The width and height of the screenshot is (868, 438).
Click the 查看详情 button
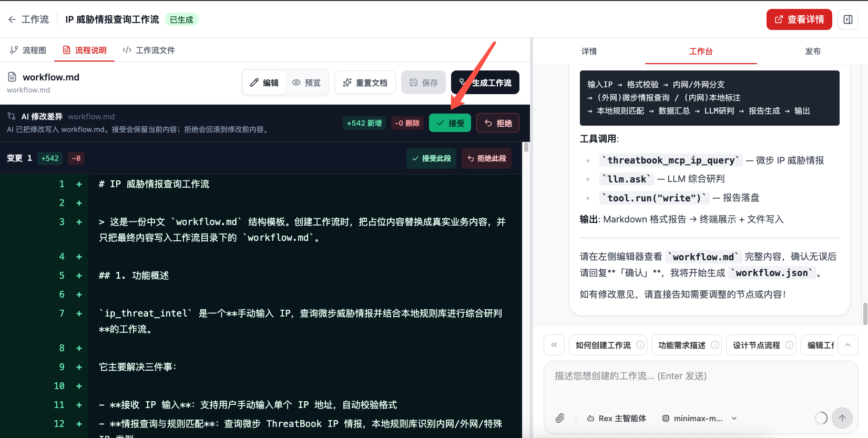(x=799, y=19)
